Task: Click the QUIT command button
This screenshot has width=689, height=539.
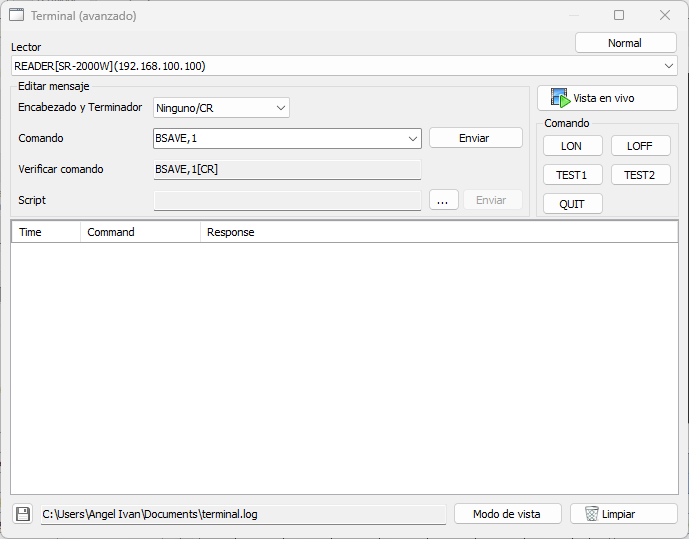Action: 572,204
